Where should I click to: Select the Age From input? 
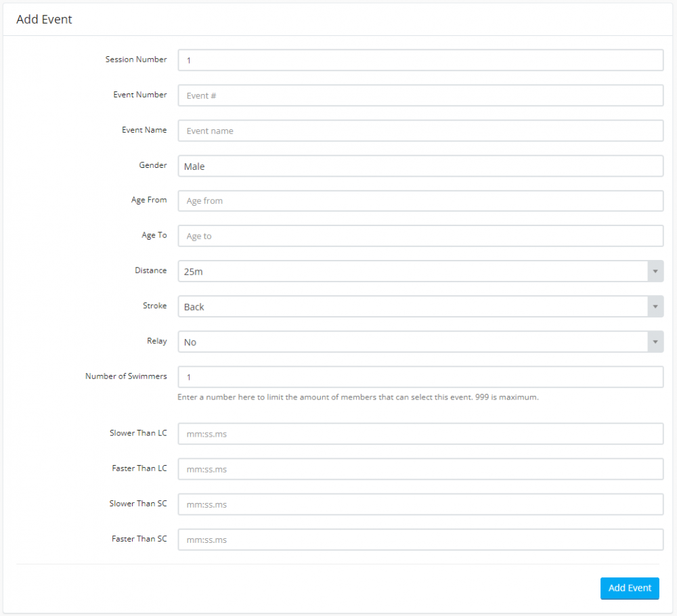[x=420, y=200]
